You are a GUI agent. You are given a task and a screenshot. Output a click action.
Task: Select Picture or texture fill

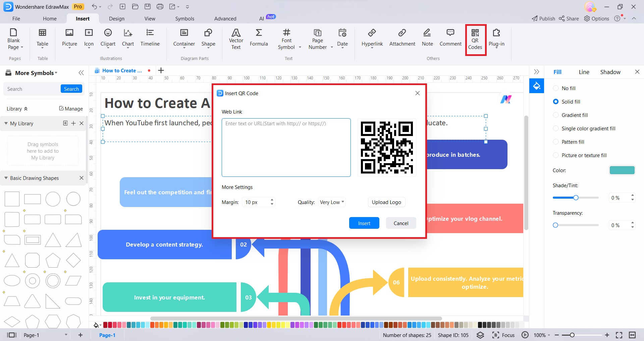pyautogui.click(x=580, y=155)
